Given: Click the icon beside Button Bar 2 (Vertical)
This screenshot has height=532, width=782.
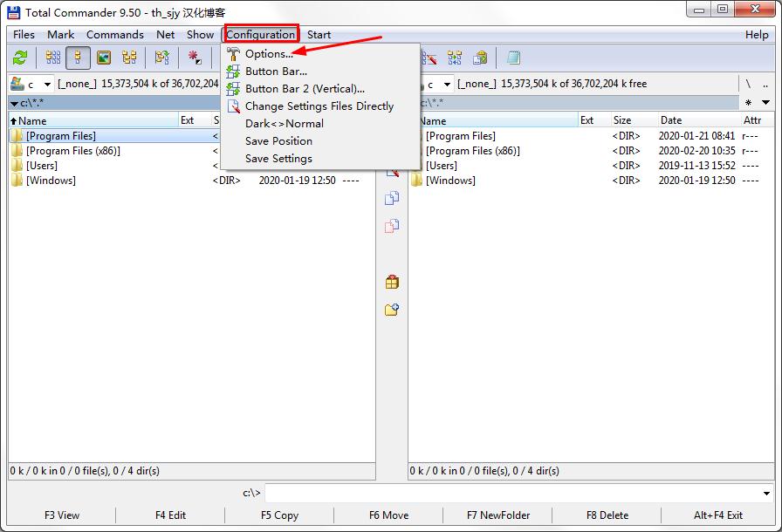Looking at the screenshot, I should click(x=233, y=89).
